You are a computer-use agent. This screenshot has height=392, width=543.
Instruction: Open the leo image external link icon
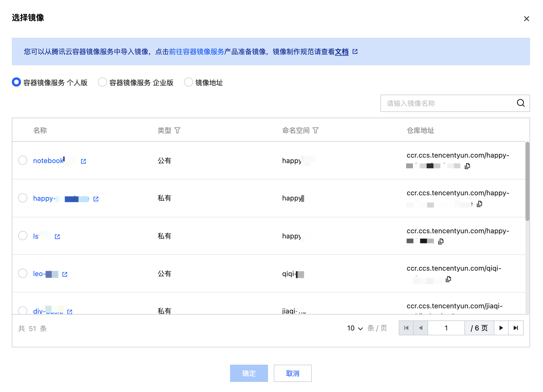click(x=65, y=274)
